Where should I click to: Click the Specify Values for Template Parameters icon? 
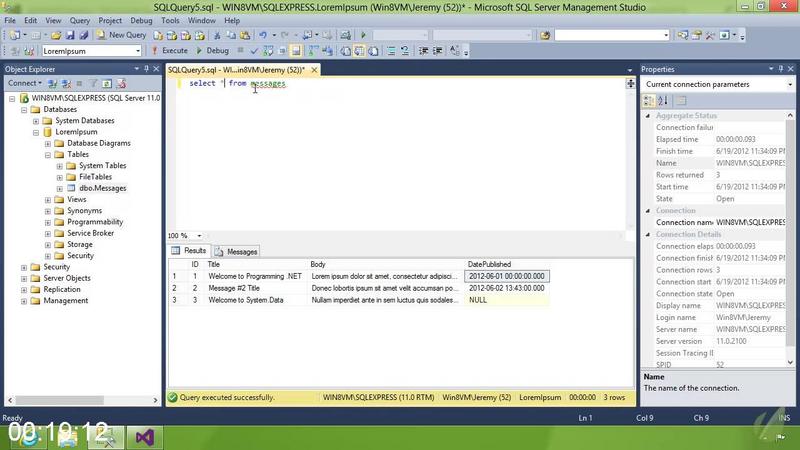[x=454, y=51]
